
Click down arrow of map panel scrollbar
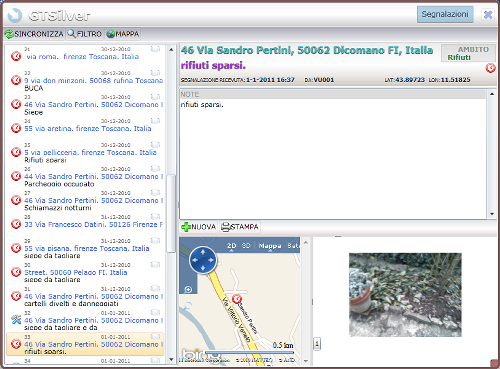[x=306, y=361]
